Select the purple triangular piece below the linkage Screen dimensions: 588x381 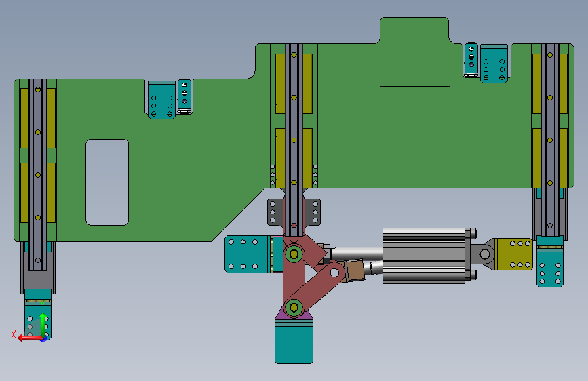coord(294,319)
